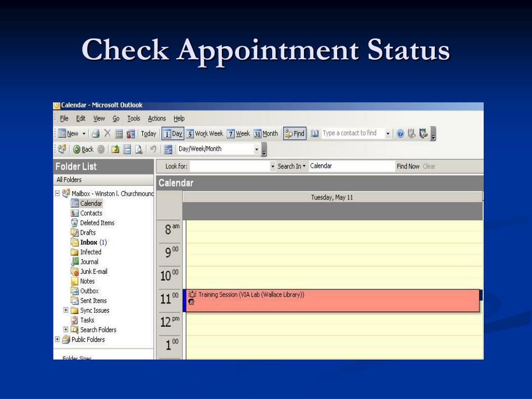Click Tuesday, May 11 day header

(x=332, y=197)
